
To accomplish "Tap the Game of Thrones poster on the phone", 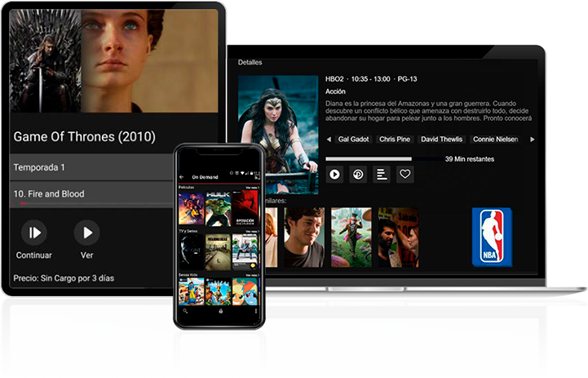I will click(x=192, y=252).
